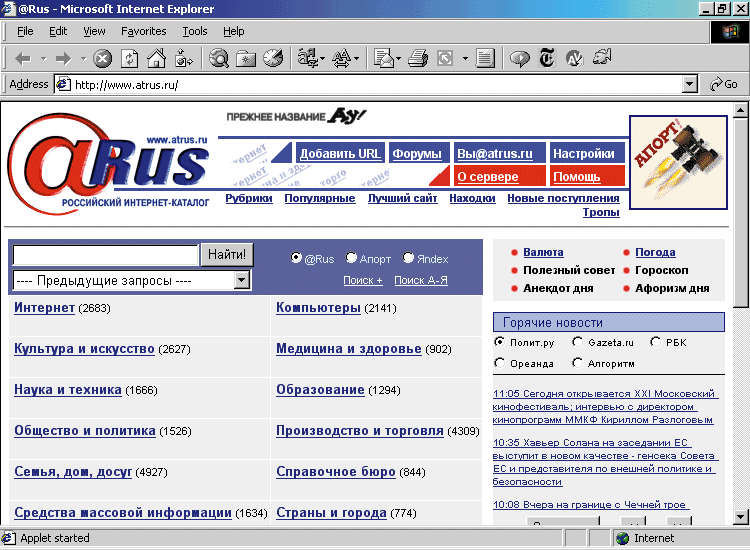Click the Windows flag logo throbber

729,33
